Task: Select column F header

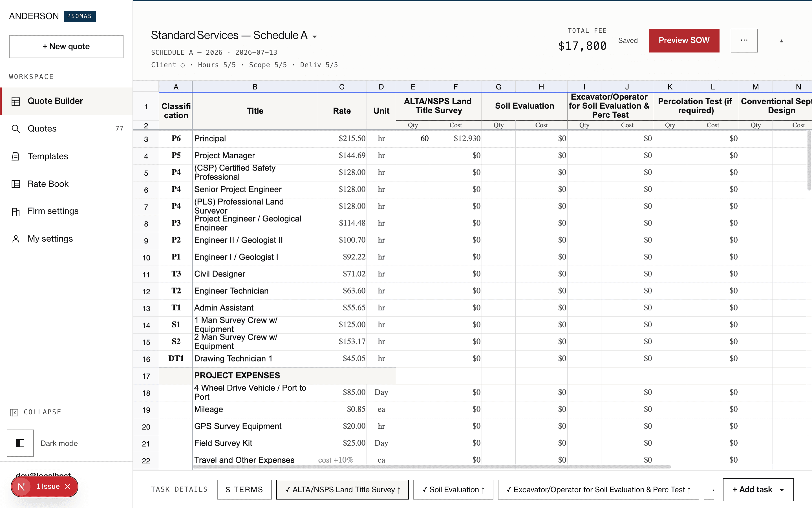Action: click(456, 87)
